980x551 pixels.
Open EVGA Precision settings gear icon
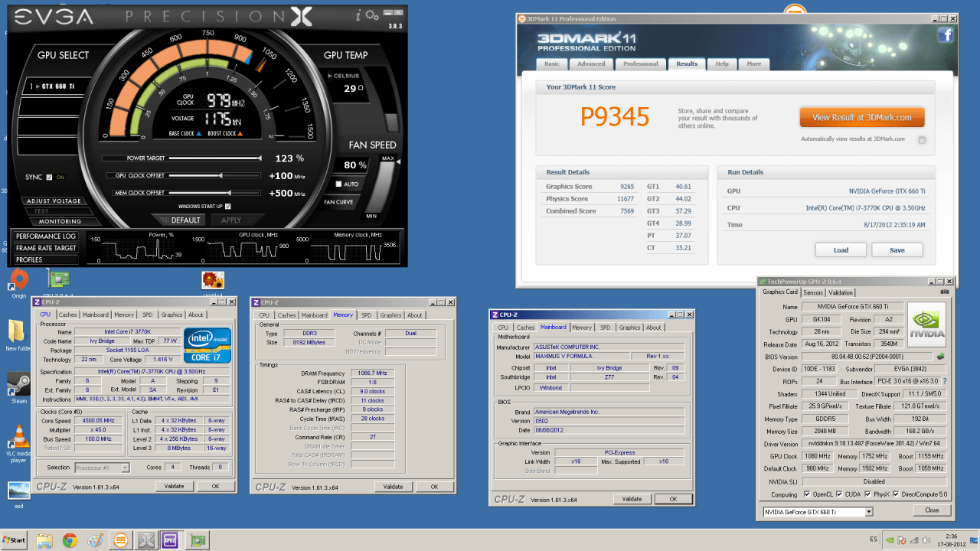pos(372,15)
